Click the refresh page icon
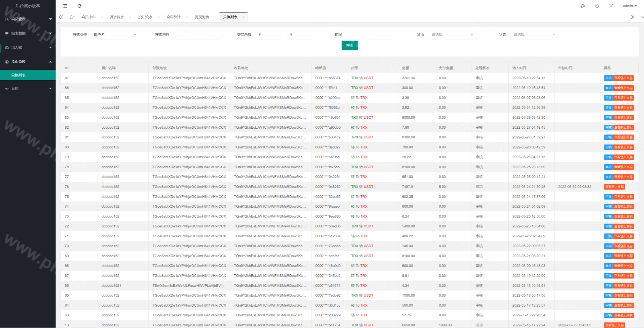 coord(79,6)
